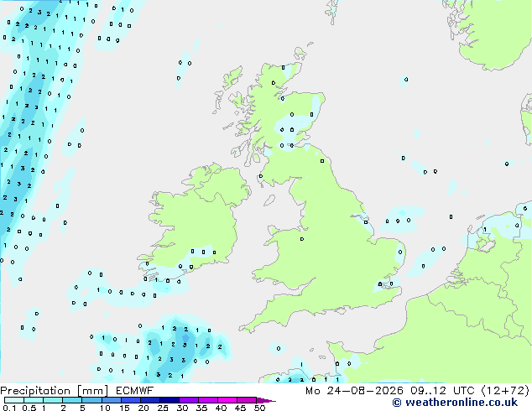The width and height of the screenshot is (532, 411).
Task: Click the '09..12 UTC' time label
Action: (442, 391)
